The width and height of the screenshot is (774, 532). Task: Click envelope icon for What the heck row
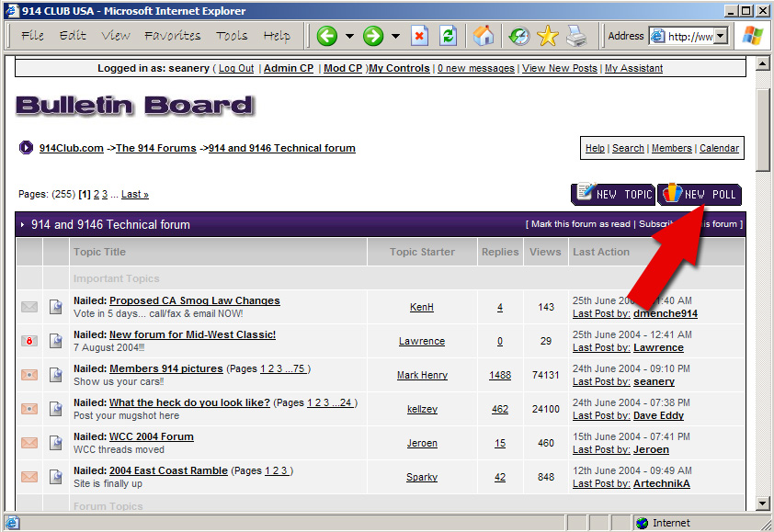tap(29, 409)
